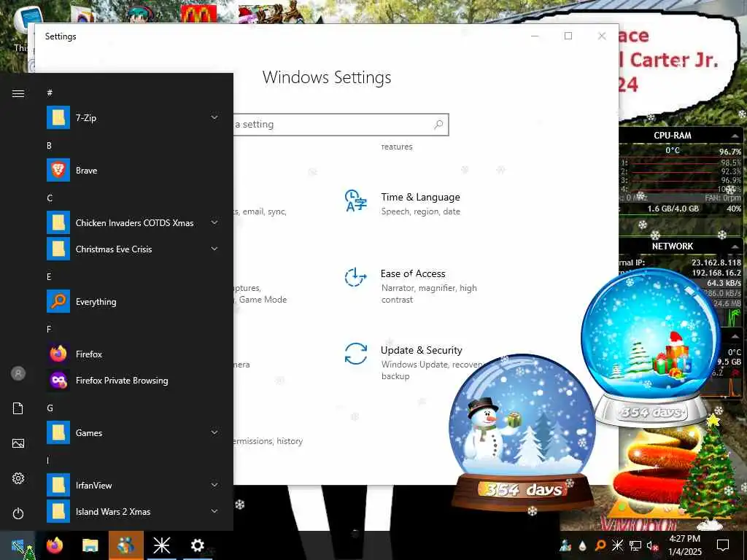Open the network tray icon
This screenshot has height=560, width=747.
(x=635, y=545)
